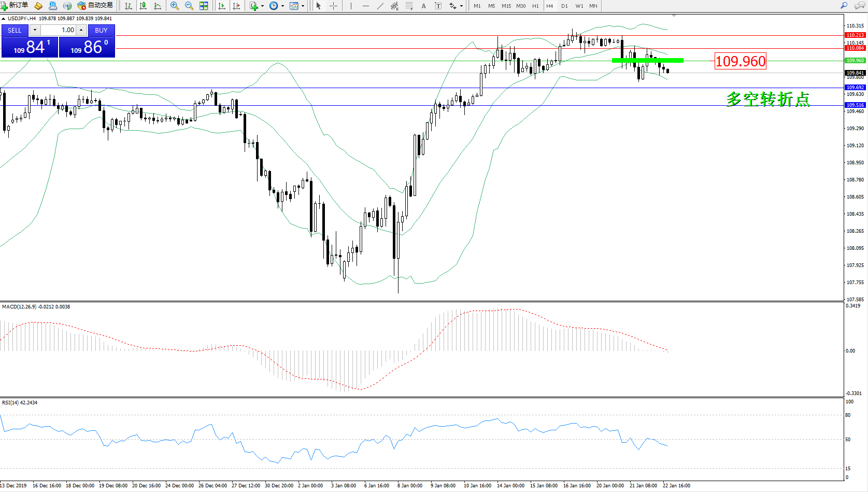The width and height of the screenshot is (868, 492).
Task: Select the D1 timeframe
Action: [564, 6]
